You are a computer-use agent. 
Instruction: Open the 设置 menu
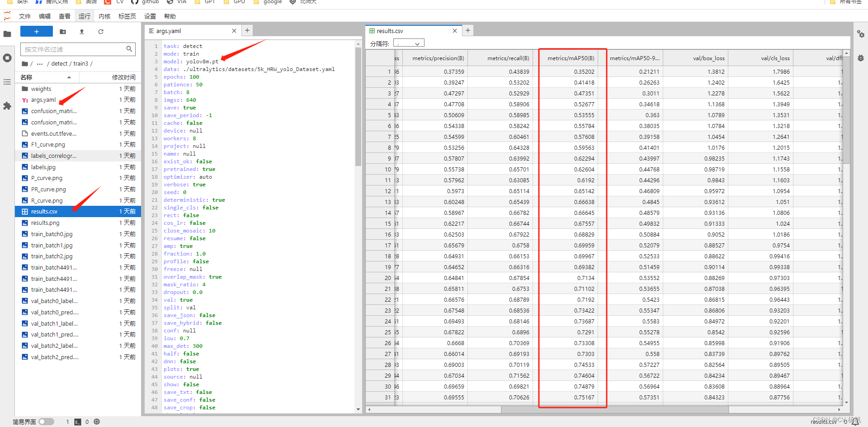point(150,16)
